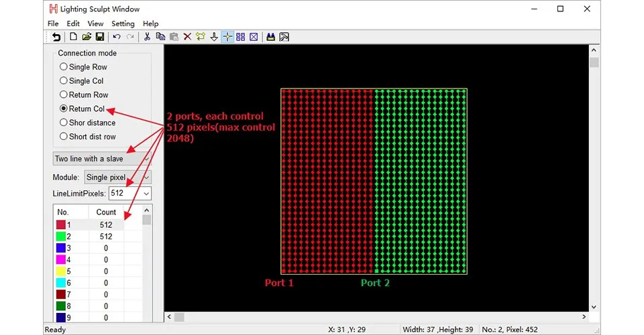Select the green swatch for port 2
Screen dimensions: 644x335
[x=61, y=237]
